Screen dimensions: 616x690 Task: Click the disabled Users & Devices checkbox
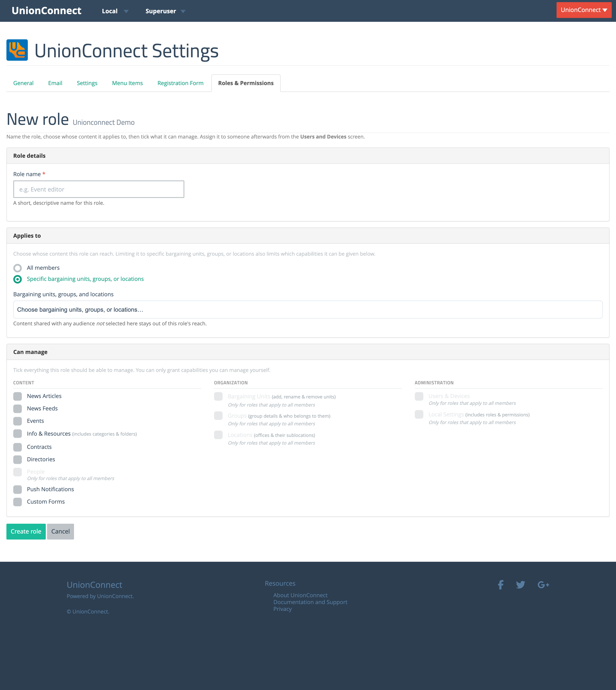[419, 397]
